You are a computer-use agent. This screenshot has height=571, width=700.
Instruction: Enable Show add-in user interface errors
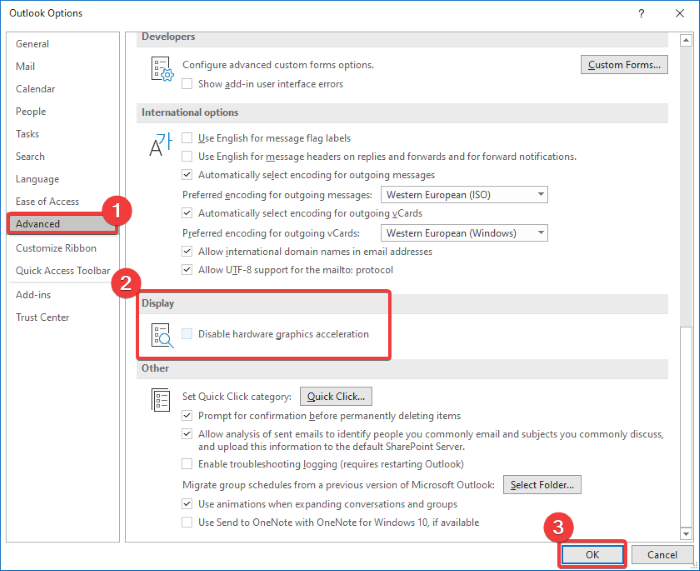[x=187, y=84]
